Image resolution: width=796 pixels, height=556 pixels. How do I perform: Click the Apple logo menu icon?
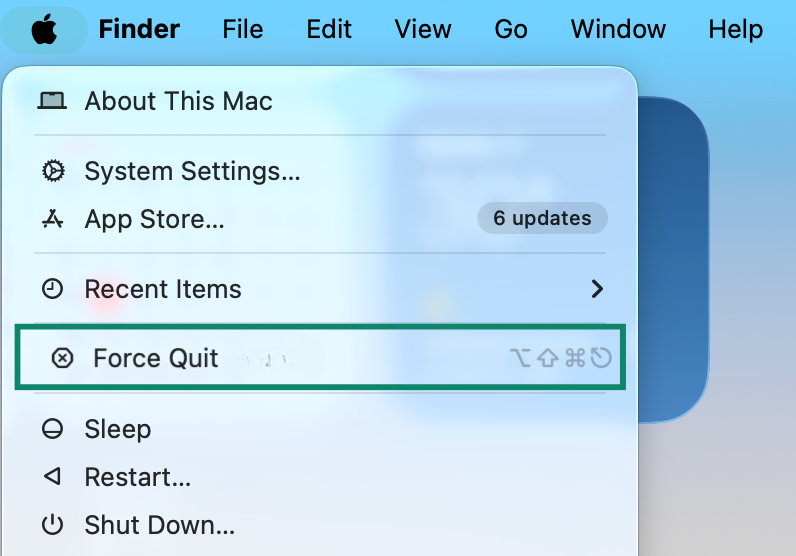click(x=44, y=29)
